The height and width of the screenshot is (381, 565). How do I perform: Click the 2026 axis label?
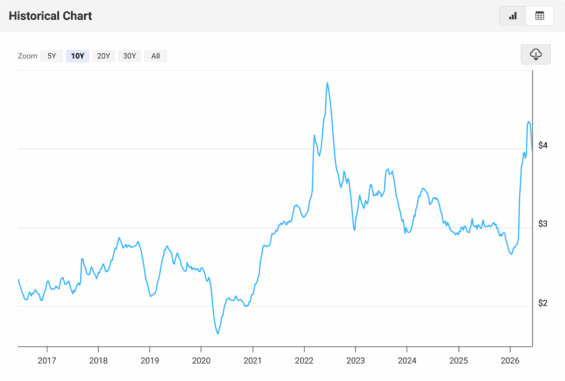pos(510,360)
